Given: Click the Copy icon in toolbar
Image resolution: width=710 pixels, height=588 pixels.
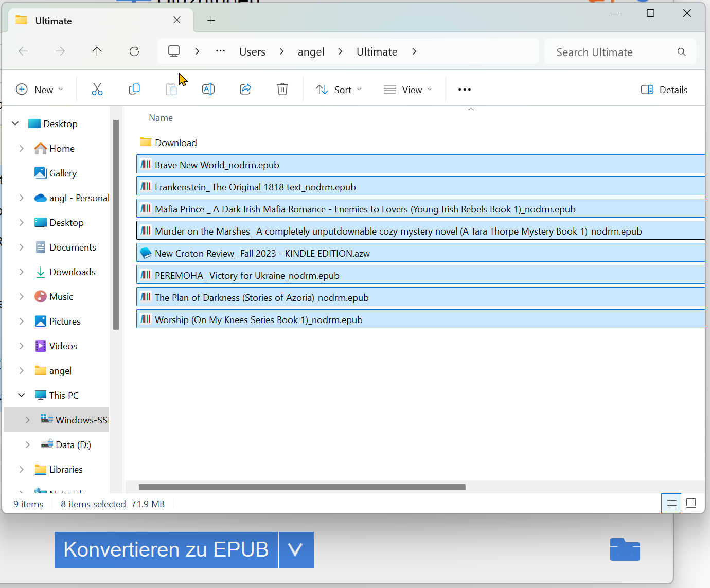Looking at the screenshot, I should (x=134, y=90).
